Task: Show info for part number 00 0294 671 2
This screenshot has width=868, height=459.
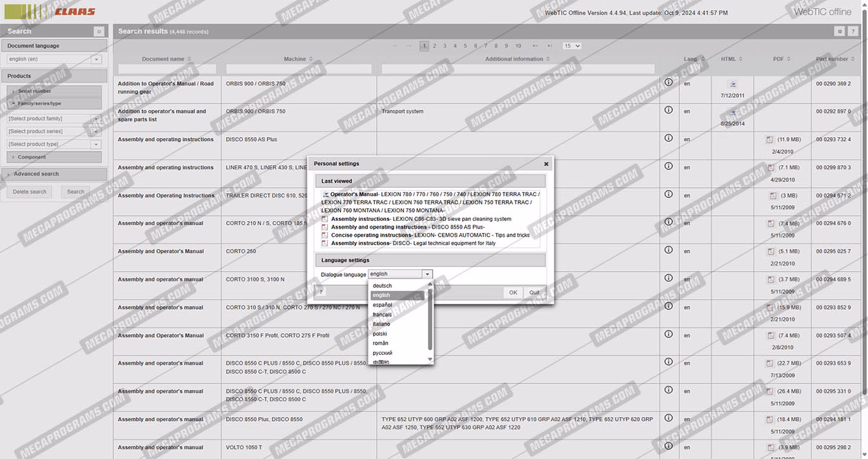Action: coord(668,194)
